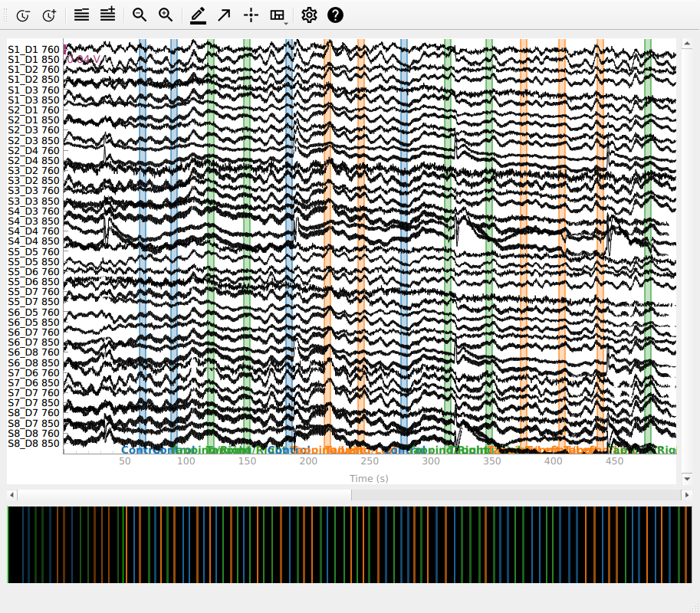Click the zoom in magnifier icon
This screenshot has height=613, width=700.
point(166,15)
